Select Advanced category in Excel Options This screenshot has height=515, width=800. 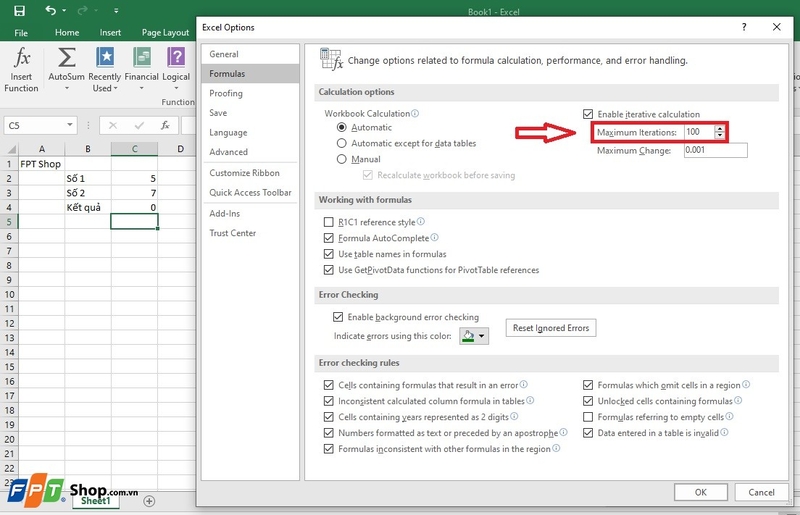(250, 152)
